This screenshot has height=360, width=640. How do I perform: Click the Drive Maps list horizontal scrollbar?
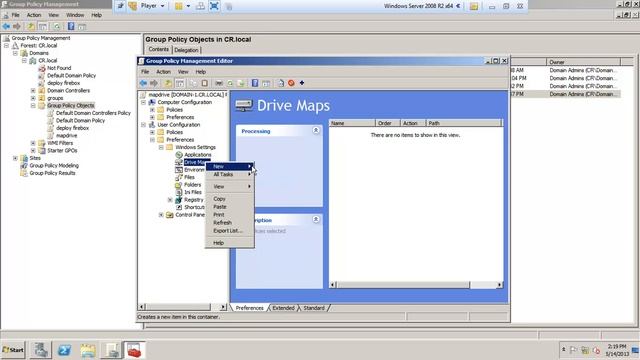tap(416, 285)
